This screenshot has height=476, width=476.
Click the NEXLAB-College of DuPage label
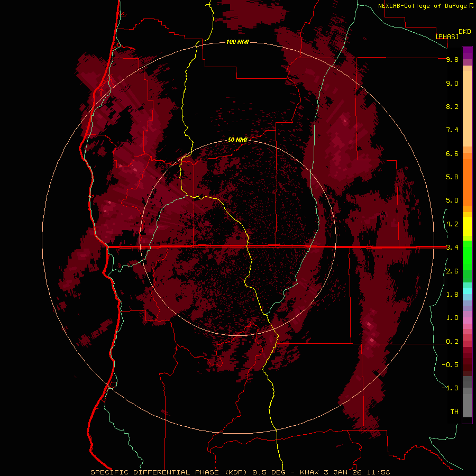pos(423,6)
